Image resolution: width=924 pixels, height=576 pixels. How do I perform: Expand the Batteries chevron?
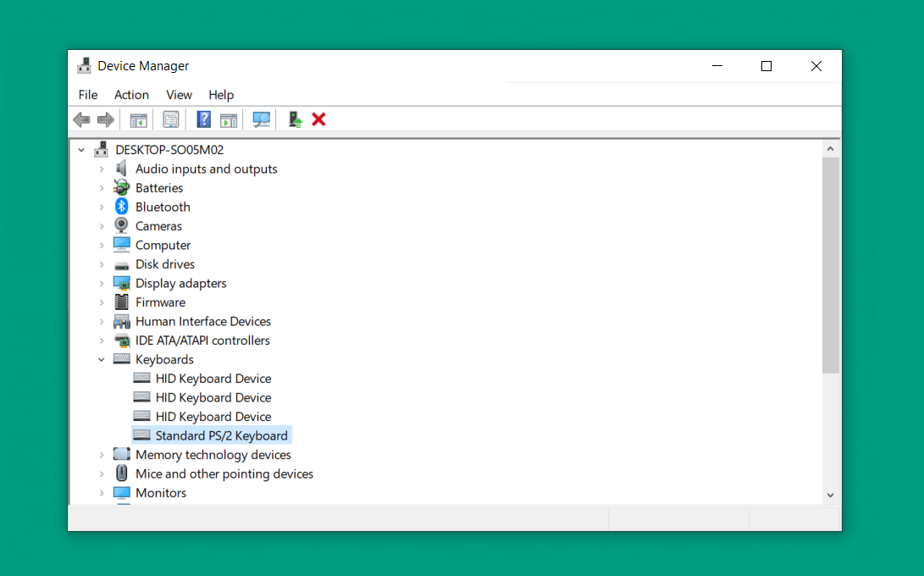pyautogui.click(x=102, y=188)
